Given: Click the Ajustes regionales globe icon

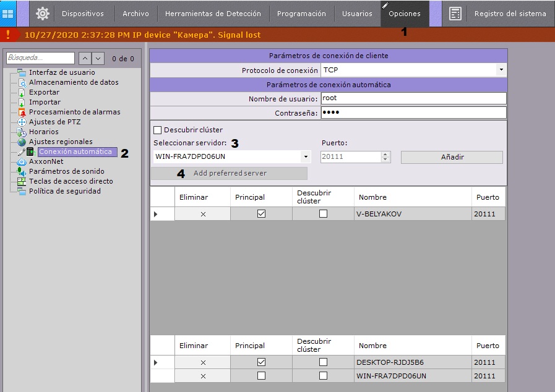Looking at the screenshot, I should pos(22,142).
